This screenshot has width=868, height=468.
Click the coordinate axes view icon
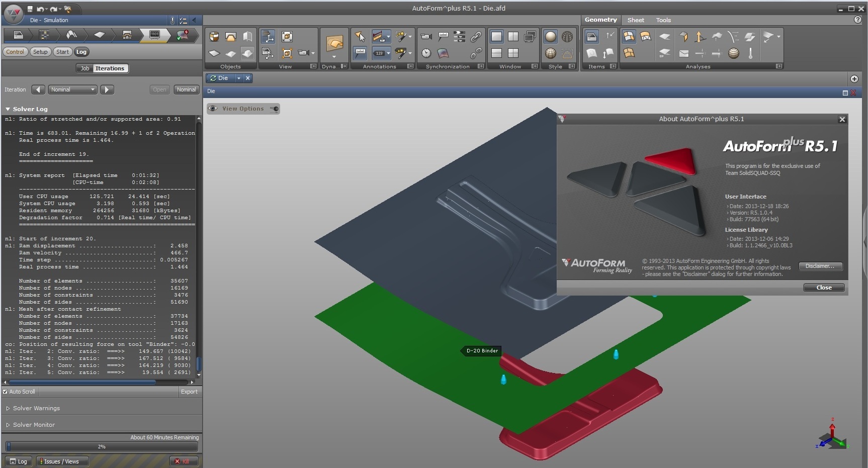click(268, 36)
